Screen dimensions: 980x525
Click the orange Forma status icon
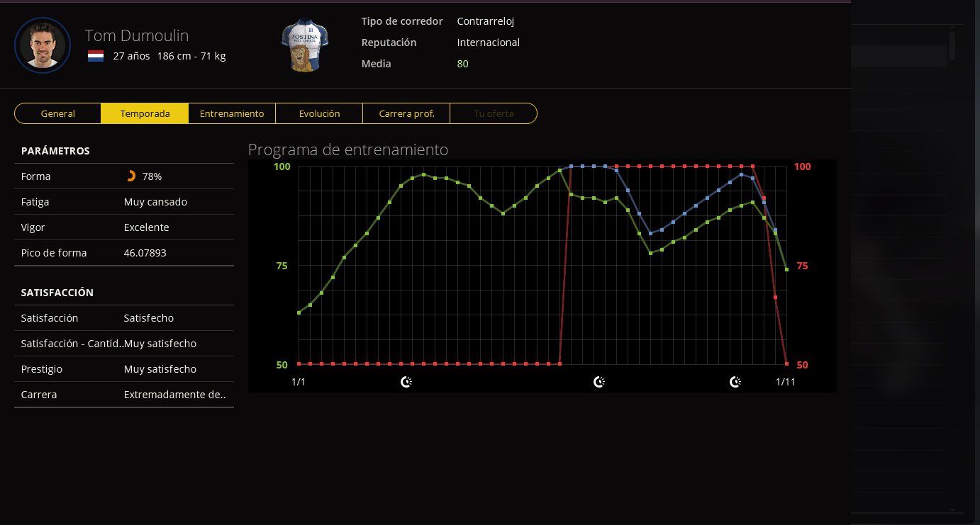tap(130, 176)
